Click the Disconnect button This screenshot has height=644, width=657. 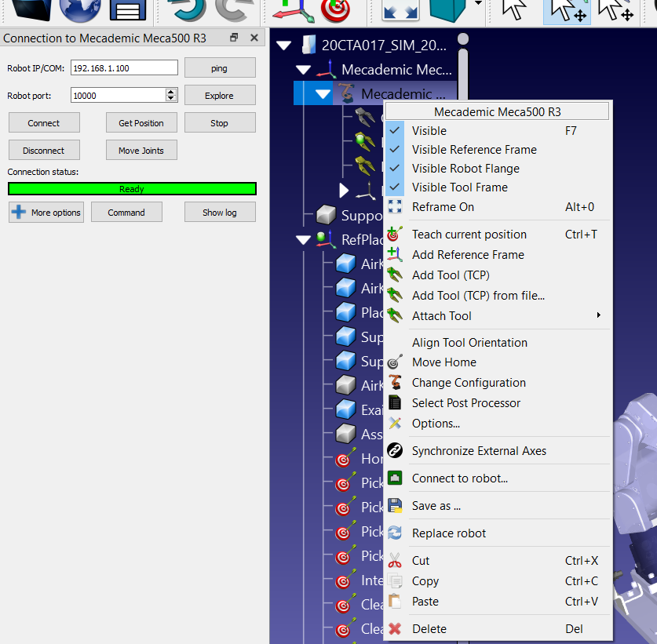coord(44,151)
